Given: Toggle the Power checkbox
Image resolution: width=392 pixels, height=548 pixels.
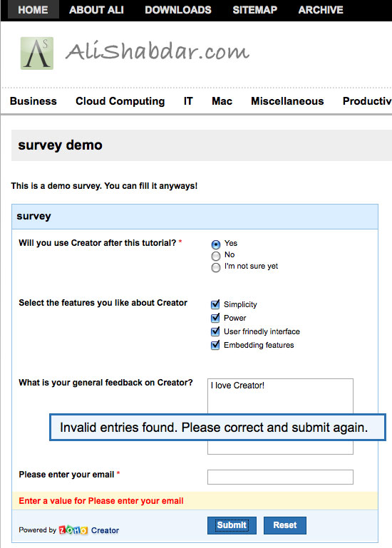Looking at the screenshot, I should tap(215, 318).
